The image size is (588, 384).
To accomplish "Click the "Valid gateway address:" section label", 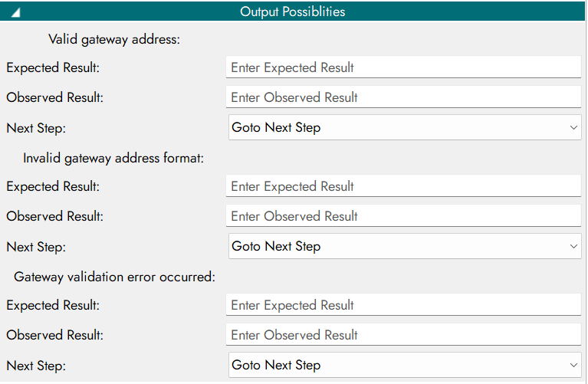I will 113,39.
